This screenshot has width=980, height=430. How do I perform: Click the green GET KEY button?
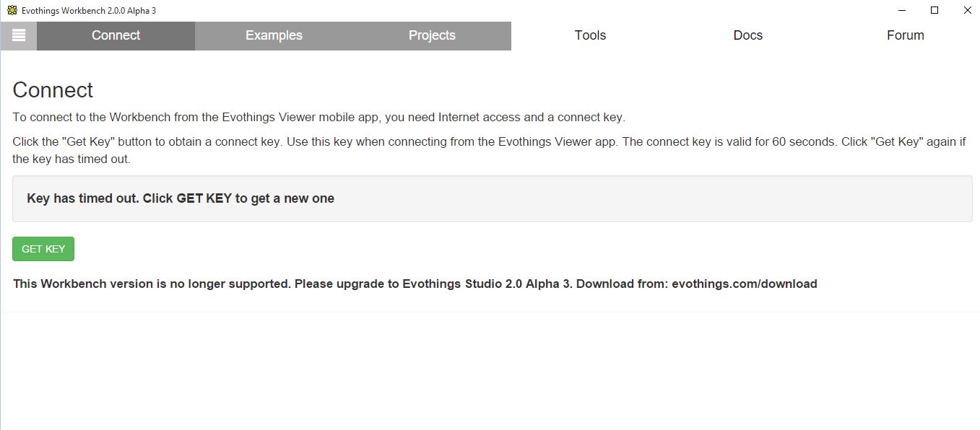pyautogui.click(x=43, y=249)
